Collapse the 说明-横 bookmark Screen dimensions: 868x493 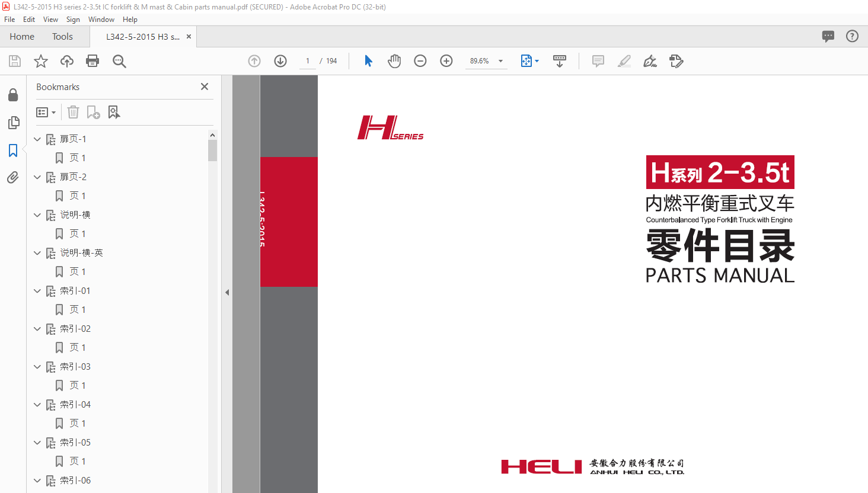click(37, 215)
